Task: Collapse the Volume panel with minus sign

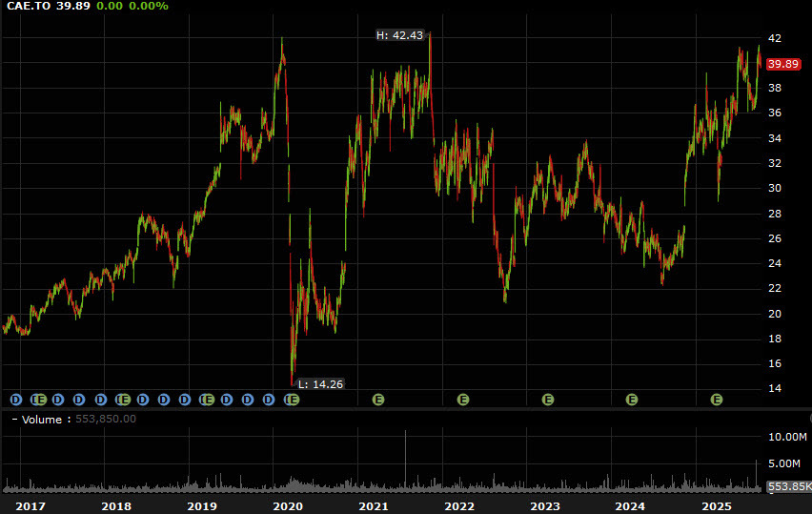Action: [x=12, y=419]
